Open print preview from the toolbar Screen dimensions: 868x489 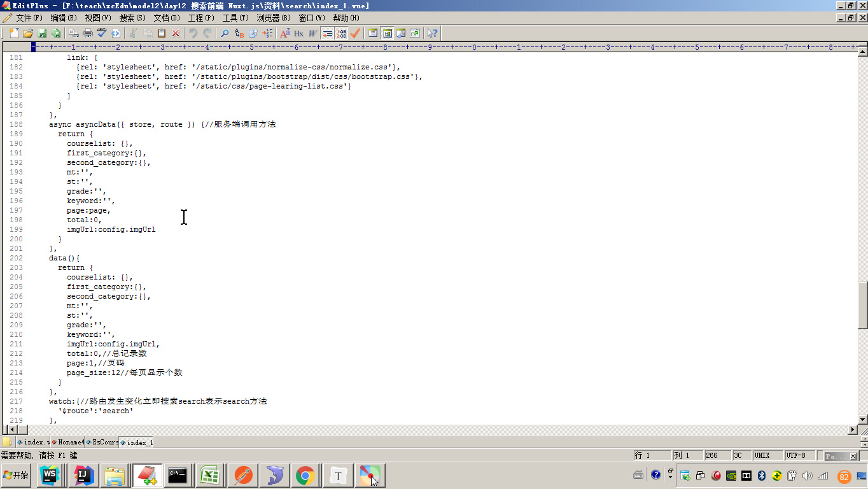tap(74, 33)
